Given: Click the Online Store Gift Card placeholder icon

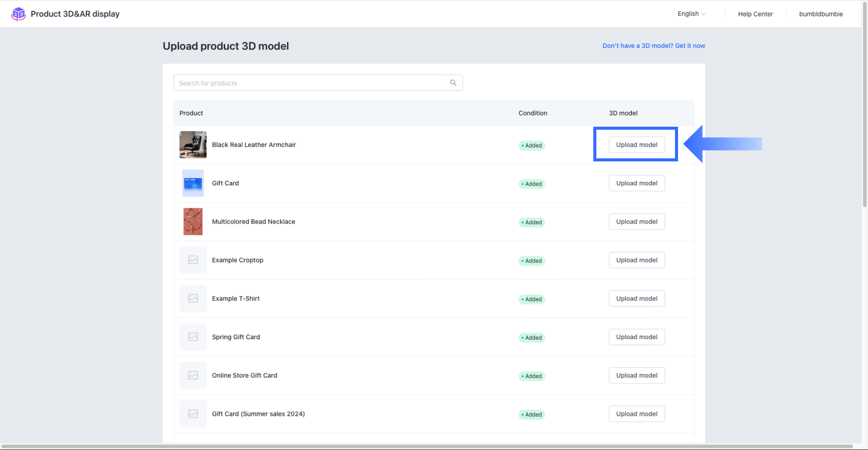Looking at the screenshot, I should 193,375.
